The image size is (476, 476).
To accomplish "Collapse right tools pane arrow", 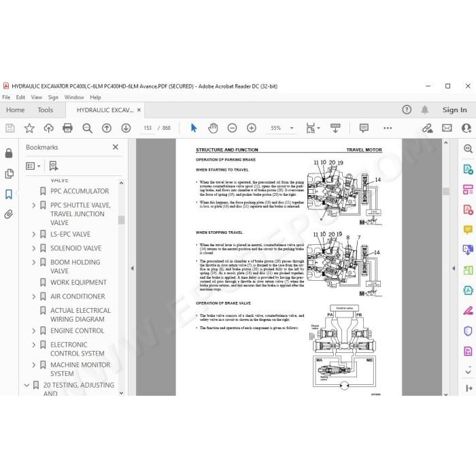I will (454, 269).
